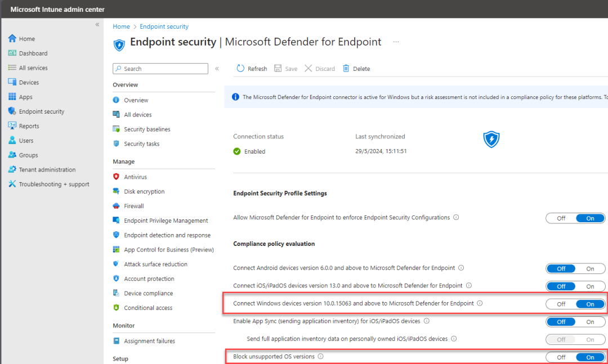The height and width of the screenshot is (364, 608).
Task: Click the Apps grid icon
Action: [x=12, y=97]
